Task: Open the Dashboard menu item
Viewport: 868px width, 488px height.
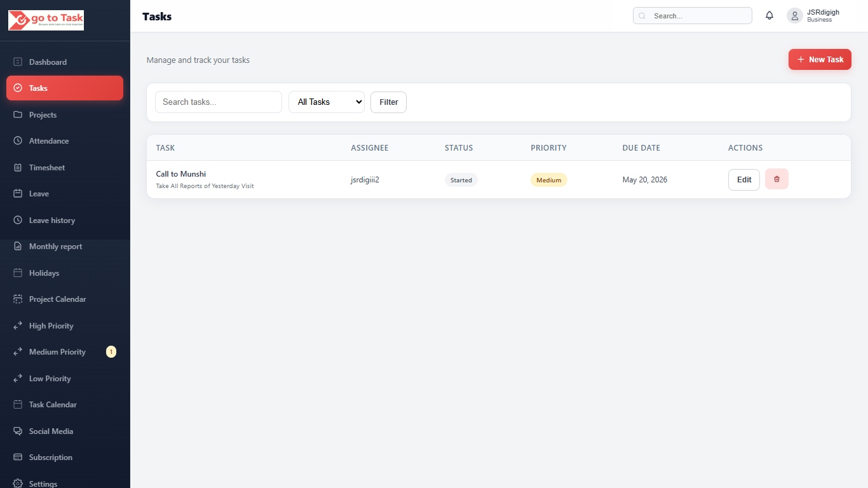Action: tap(65, 62)
